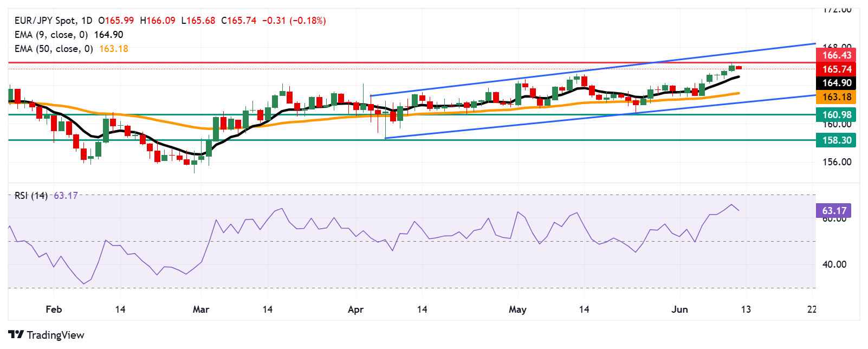Click the green 160.98 support level label
The height and width of the screenshot is (349, 868).
[837, 114]
